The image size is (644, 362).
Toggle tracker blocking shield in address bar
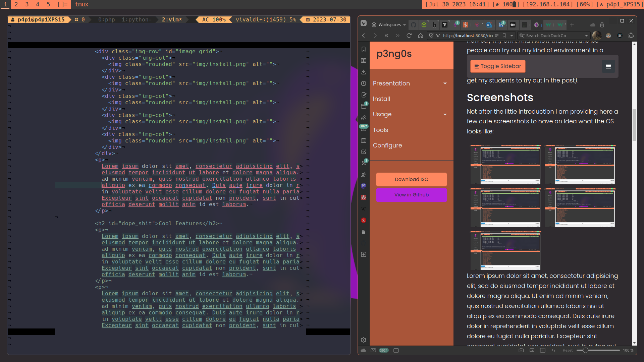(432, 36)
